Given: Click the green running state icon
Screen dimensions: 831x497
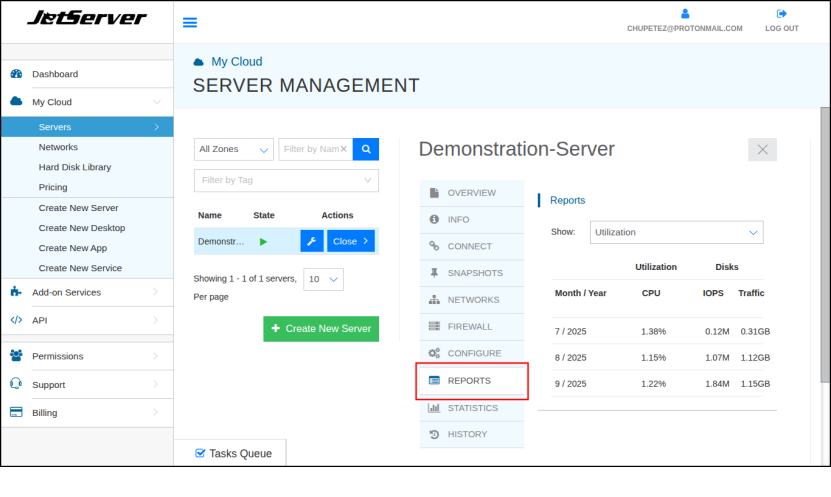Looking at the screenshot, I should (x=263, y=241).
